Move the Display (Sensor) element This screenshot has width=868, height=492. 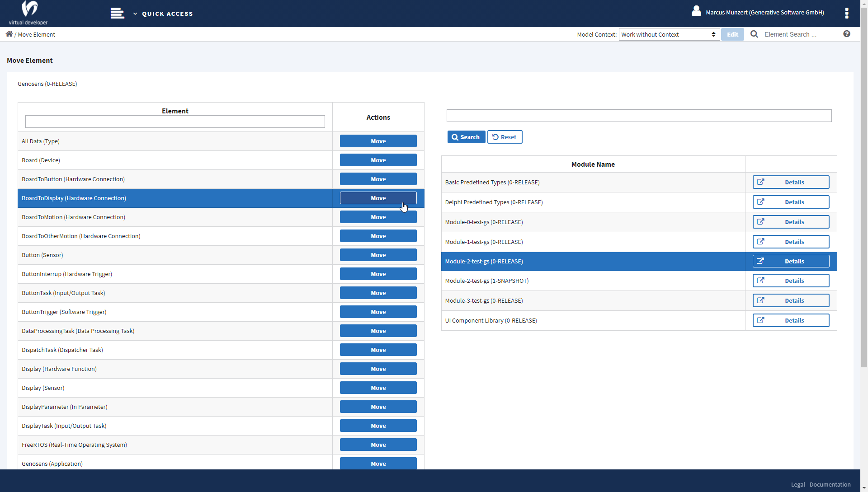pos(378,388)
